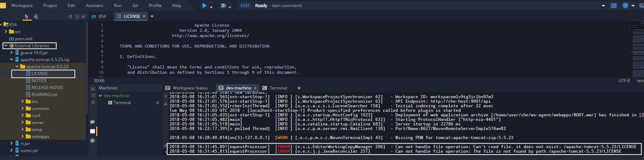Screen dimensions: 644x160
Task: Open the Debug bug side panel icon
Action: click(x=92, y=140)
